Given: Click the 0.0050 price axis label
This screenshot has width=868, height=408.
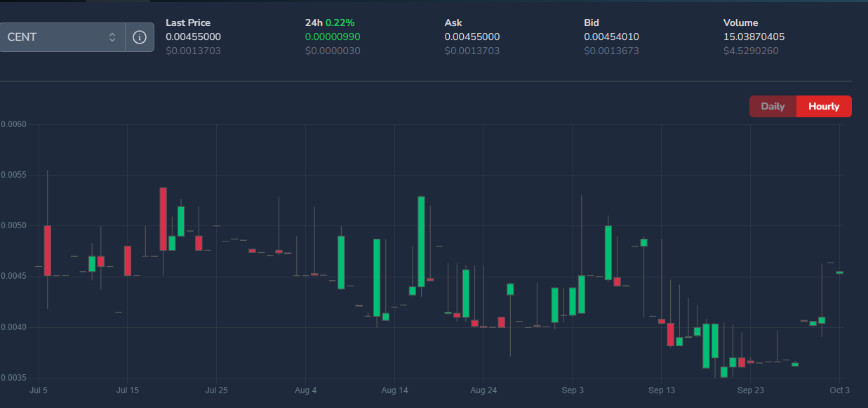Looking at the screenshot, I should [x=13, y=225].
